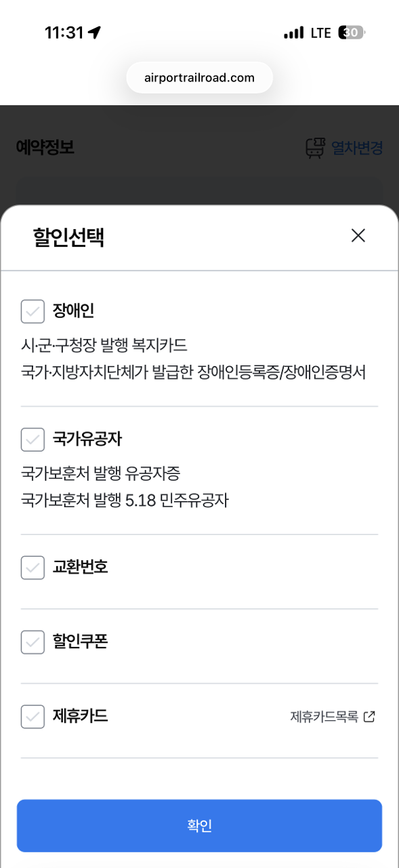Tap the 열차변경 link
The height and width of the screenshot is (868, 399).
[x=357, y=148]
